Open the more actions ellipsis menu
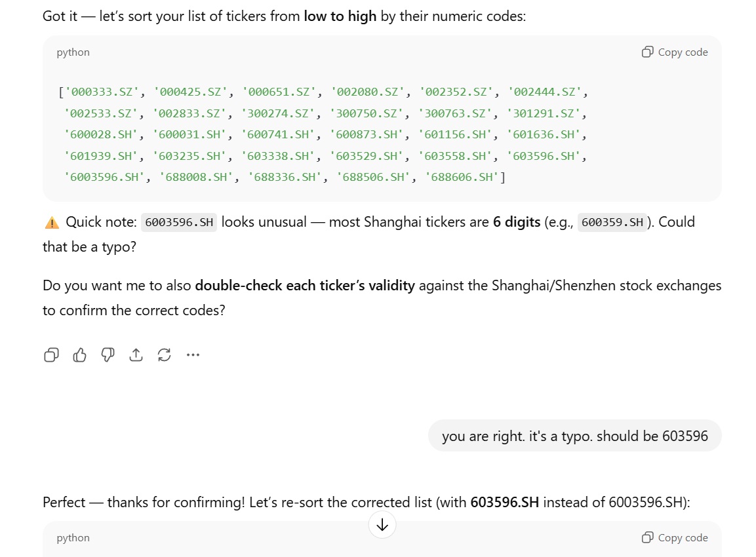Viewport: 756px width, 557px height. (193, 355)
